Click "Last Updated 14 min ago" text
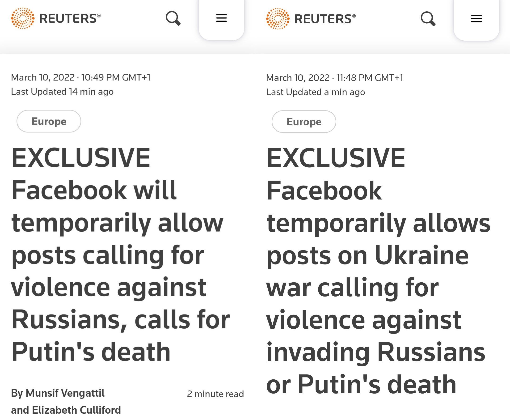The image size is (510, 420). (x=62, y=92)
